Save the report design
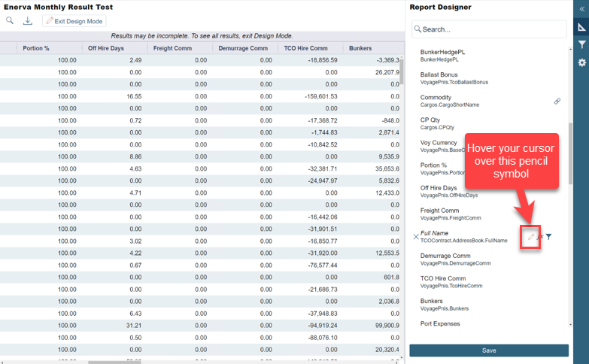Screen dimensions: 589x364 [x=489, y=350]
